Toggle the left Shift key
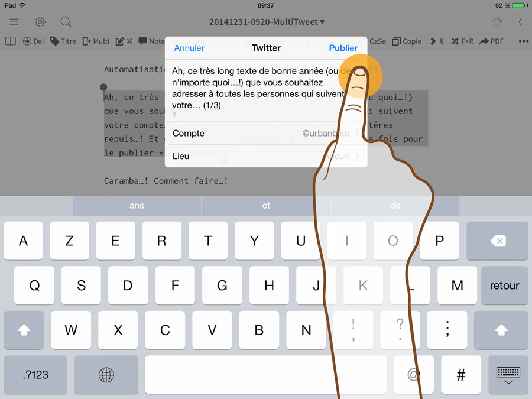Screen dimensions: 532x399 click(24, 330)
